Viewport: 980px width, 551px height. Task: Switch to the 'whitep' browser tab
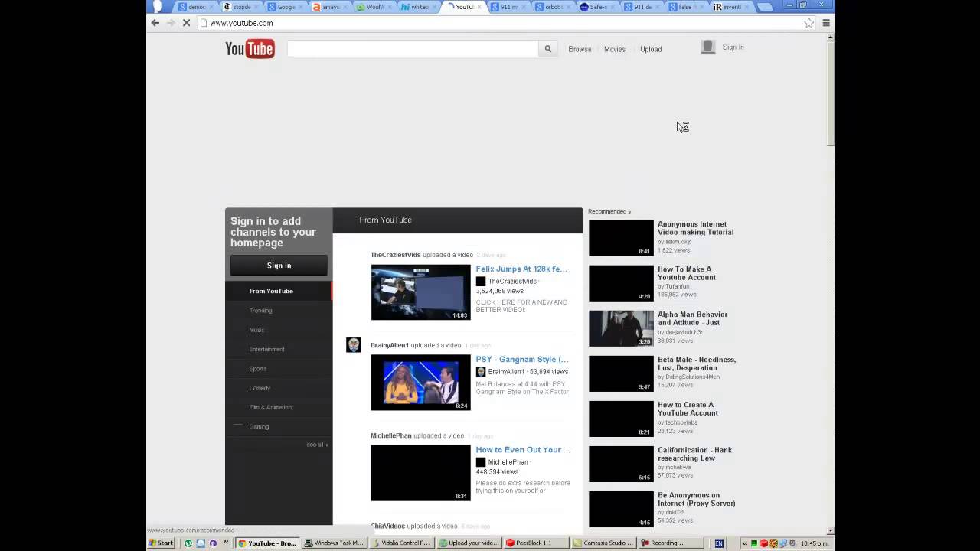click(x=420, y=7)
